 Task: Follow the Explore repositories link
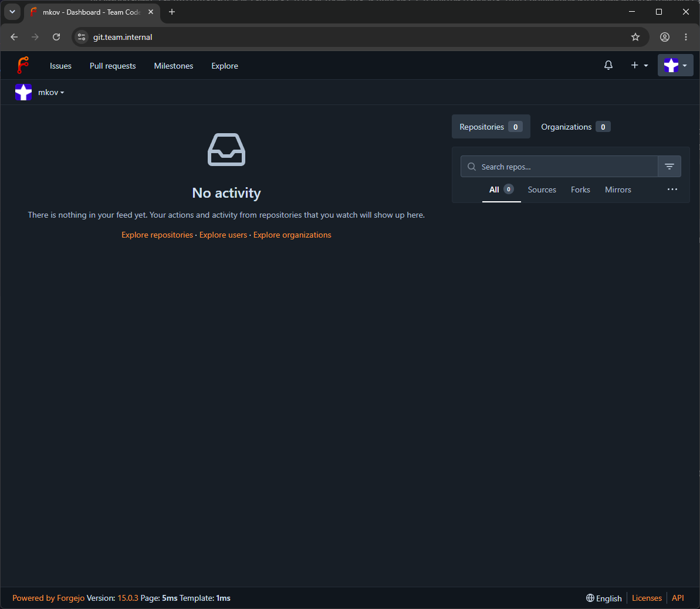(157, 235)
